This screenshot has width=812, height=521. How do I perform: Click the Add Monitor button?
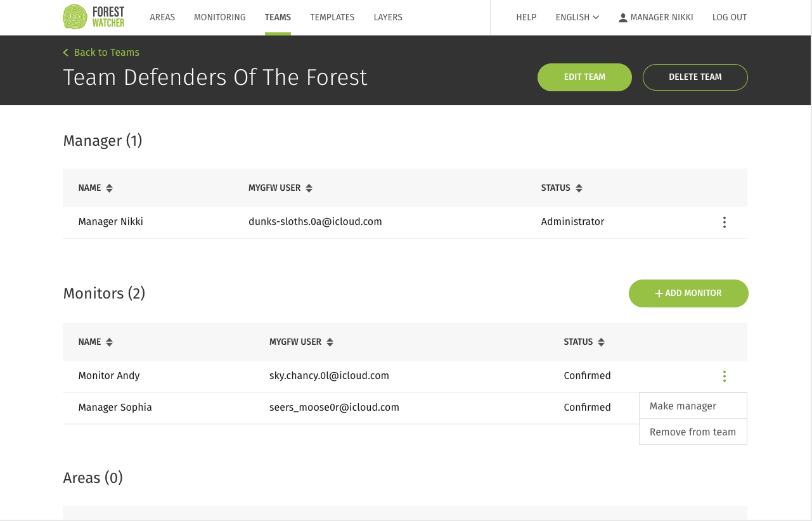click(688, 293)
